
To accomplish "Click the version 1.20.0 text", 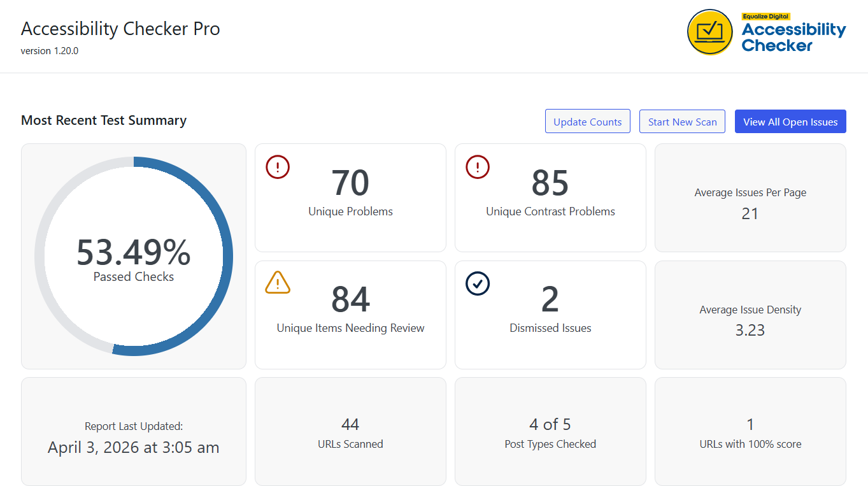I will 50,51.
